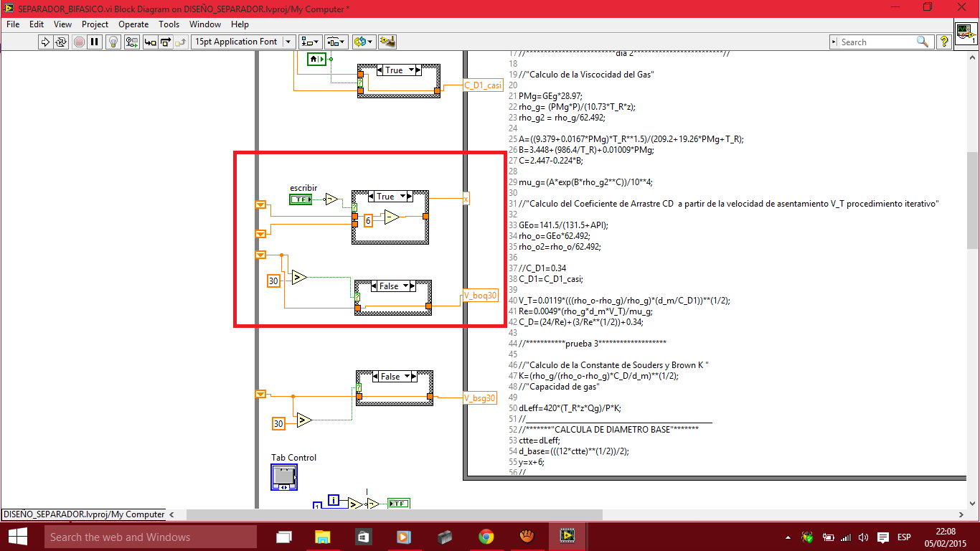Click the grayed Step Out button
Image resolution: width=980 pixels, height=551 pixels.
[x=180, y=42]
